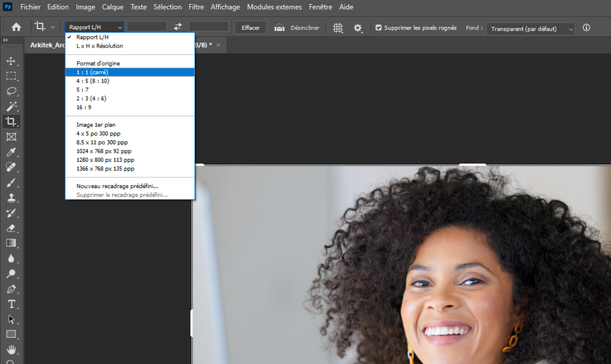This screenshot has height=364, width=611.
Task: Open the Fond Transparent dropdown
Action: 530,29
